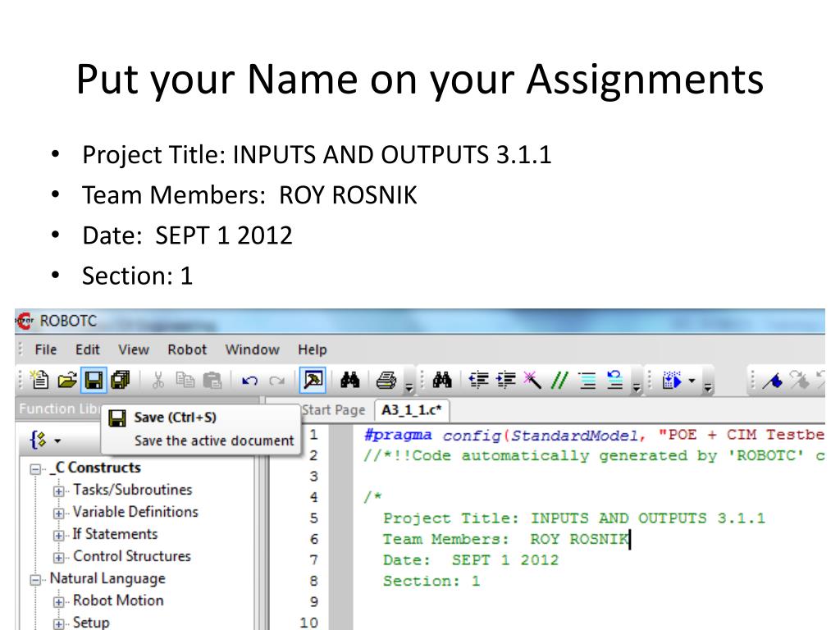Paste using the clipboard icon
Screen dimensions: 840x630
point(212,381)
